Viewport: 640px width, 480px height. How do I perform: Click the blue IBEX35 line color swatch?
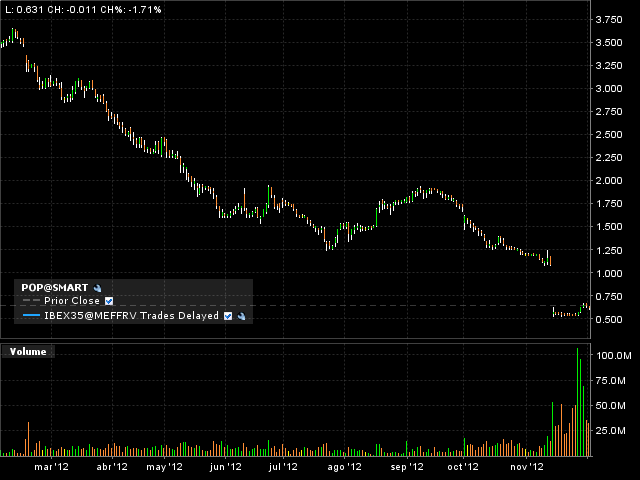(31, 316)
